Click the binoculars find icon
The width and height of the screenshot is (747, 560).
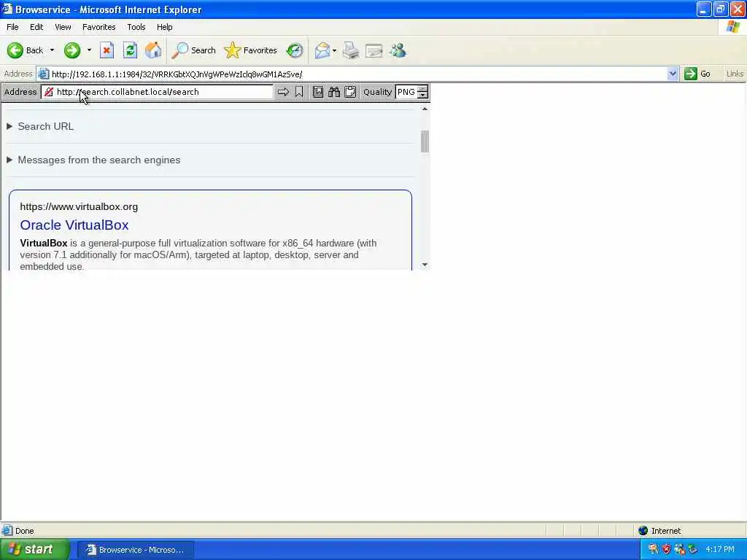pos(334,92)
